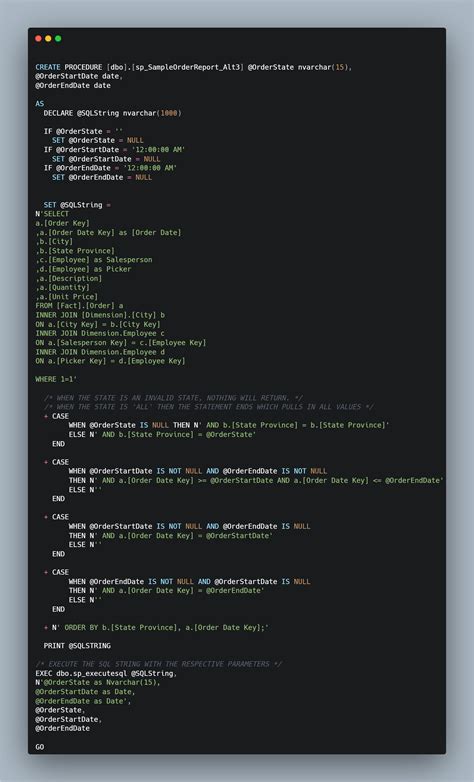Click the yellow minimize window dot
Viewport: 474px width, 782px height.
pyautogui.click(x=48, y=38)
